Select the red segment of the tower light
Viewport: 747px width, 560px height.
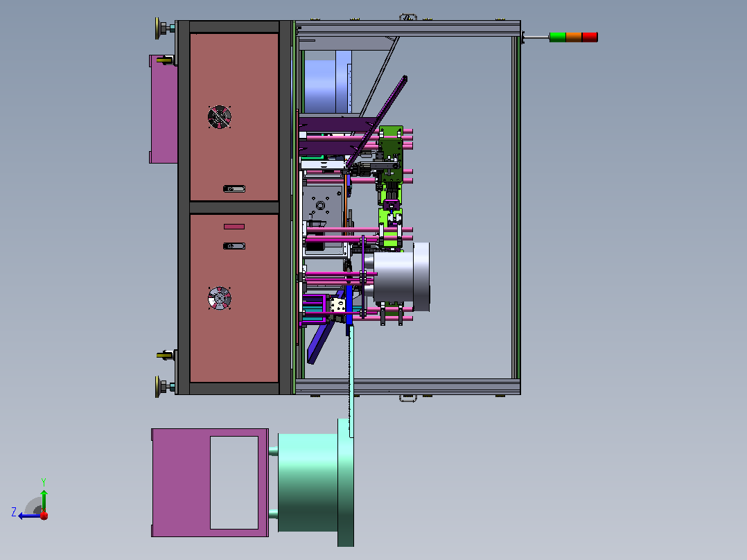590,37
